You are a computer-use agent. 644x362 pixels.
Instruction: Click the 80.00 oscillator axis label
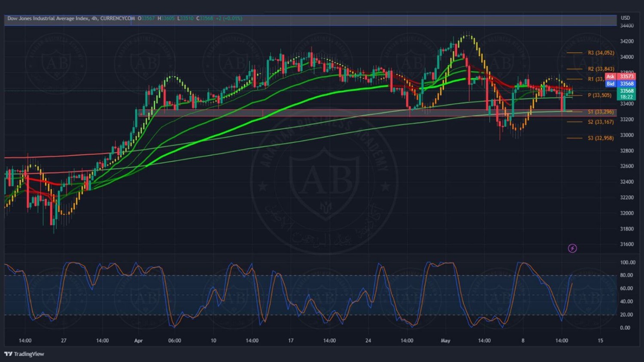(626, 275)
